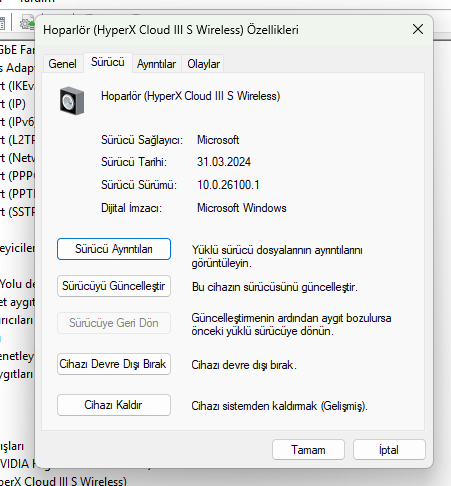Select the (SSTP) adapter tree entry
The height and width of the screenshot is (486, 451).
click(17, 212)
